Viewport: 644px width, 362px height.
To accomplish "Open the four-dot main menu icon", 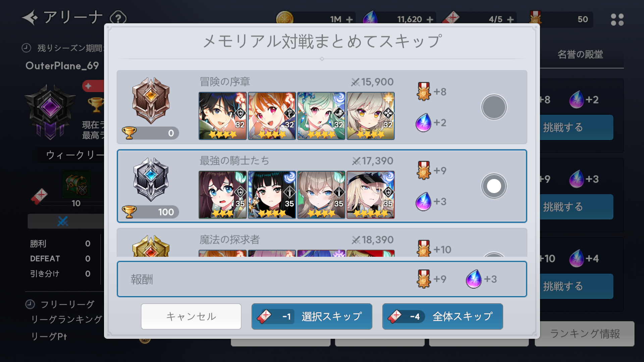I will (617, 19).
